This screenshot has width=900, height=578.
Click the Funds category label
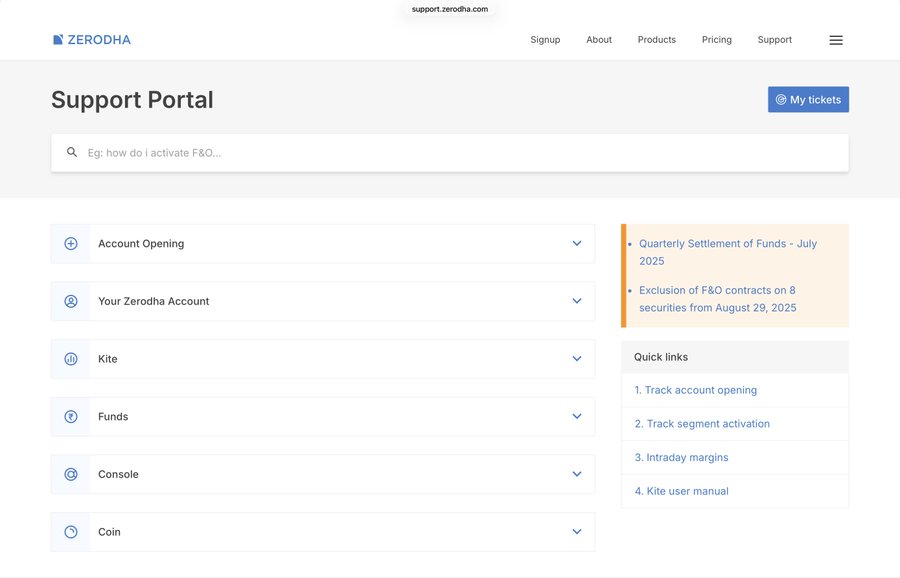(x=113, y=416)
